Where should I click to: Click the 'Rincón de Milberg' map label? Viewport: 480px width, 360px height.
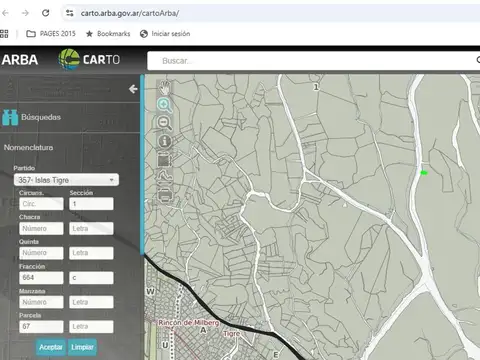coord(188,323)
